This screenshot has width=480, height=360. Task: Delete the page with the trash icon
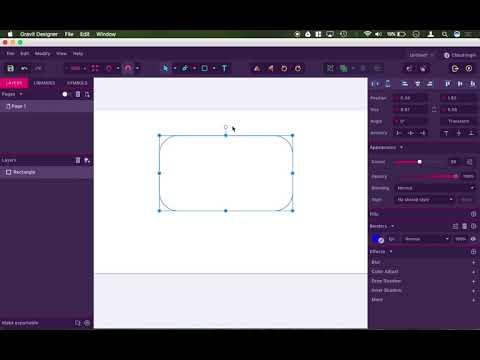(x=78, y=94)
